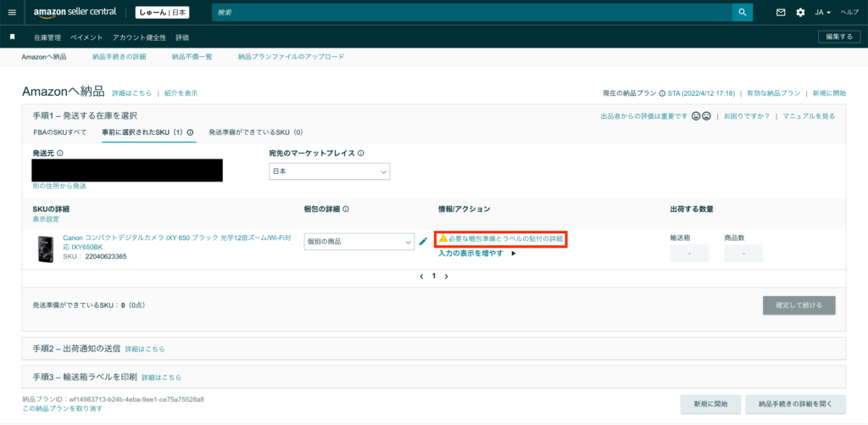Image resolution: width=868 pixels, height=425 pixels.
Task: Click 詳細はこちら beside 手順3
Action: pos(162,377)
